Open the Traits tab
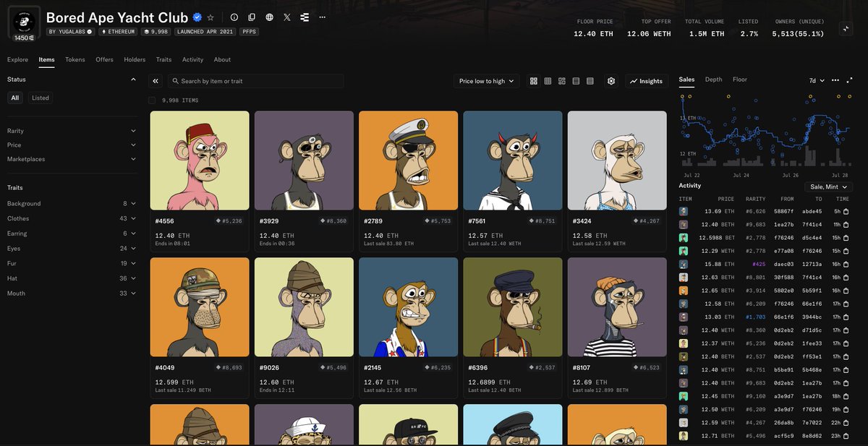Image resolution: width=868 pixels, height=446 pixels. [x=163, y=59]
